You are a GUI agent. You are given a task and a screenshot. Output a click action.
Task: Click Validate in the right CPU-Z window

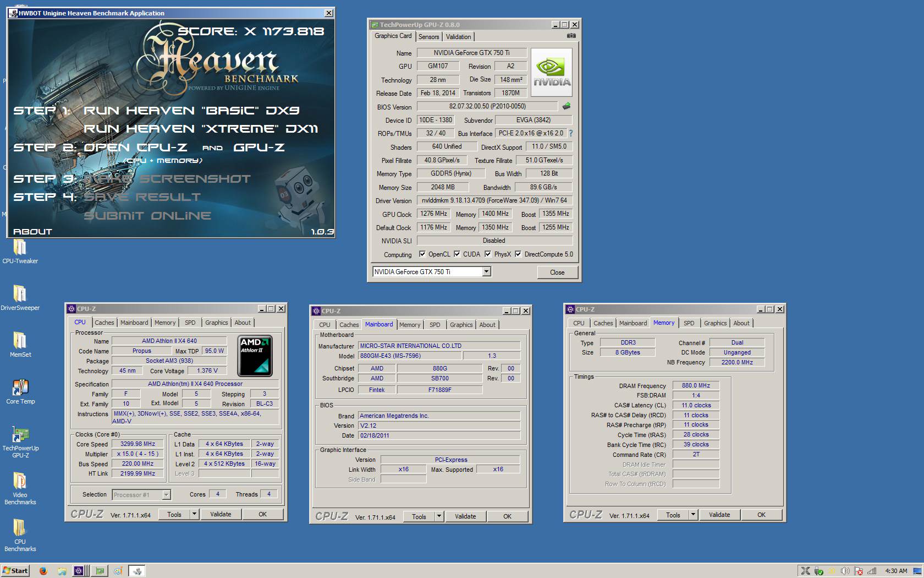tap(719, 515)
